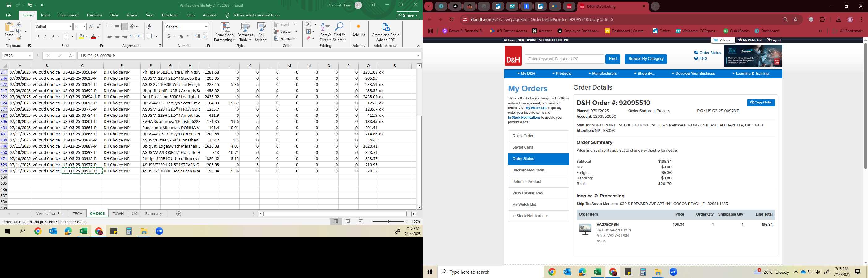The image size is (868, 278).
Task: Expand the Manufacturers menu on D&H
Action: coord(602,74)
